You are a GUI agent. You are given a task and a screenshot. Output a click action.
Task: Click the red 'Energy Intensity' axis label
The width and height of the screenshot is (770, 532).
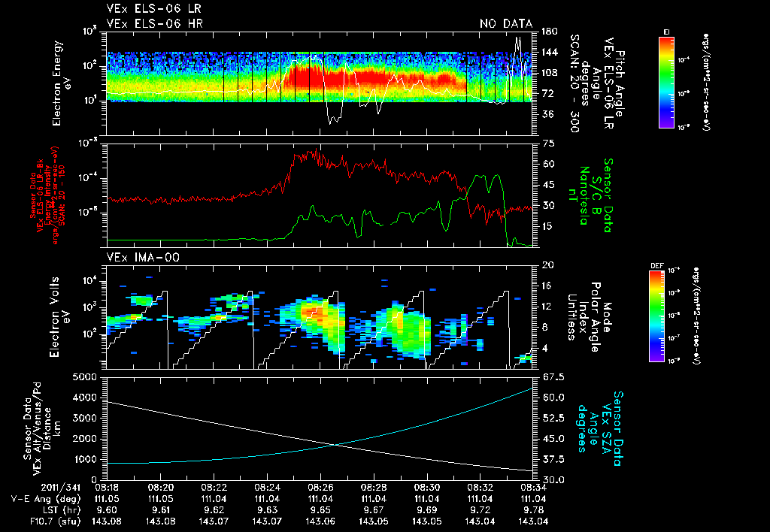click(x=47, y=196)
